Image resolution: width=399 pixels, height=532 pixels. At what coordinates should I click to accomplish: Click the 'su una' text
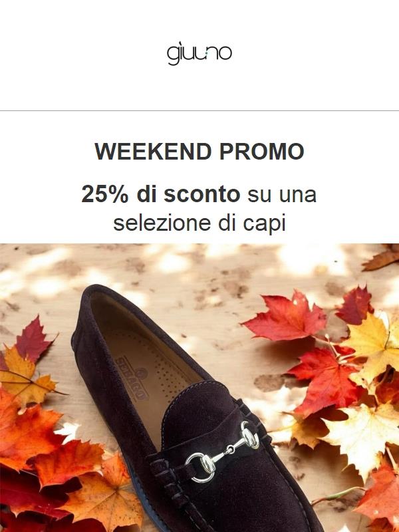click(x=282, y=194)
